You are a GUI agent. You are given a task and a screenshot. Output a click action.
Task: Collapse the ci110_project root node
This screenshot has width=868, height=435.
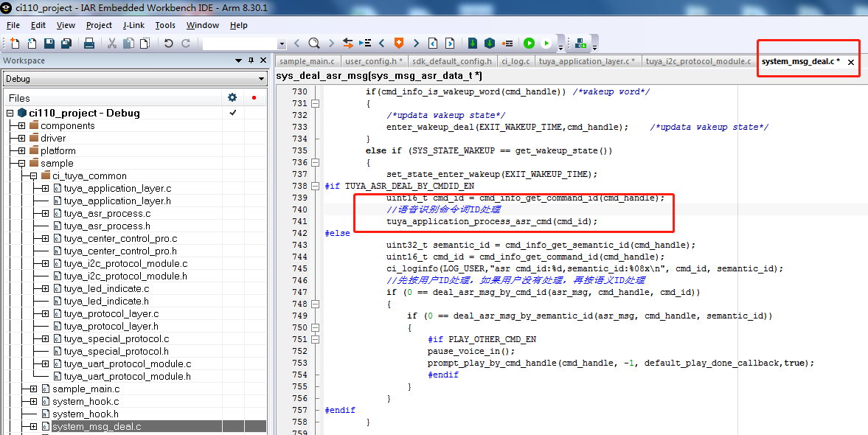(x=10, y=113)
